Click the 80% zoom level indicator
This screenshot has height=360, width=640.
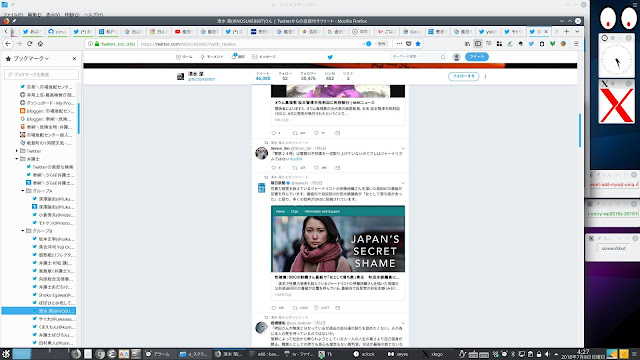tap(381, 44)
